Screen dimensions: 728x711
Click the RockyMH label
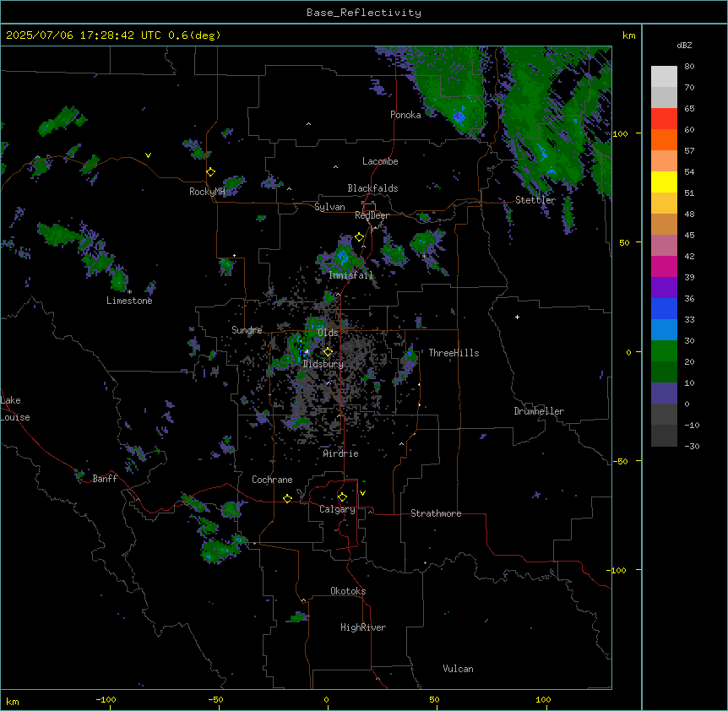(x=207, y=192)
